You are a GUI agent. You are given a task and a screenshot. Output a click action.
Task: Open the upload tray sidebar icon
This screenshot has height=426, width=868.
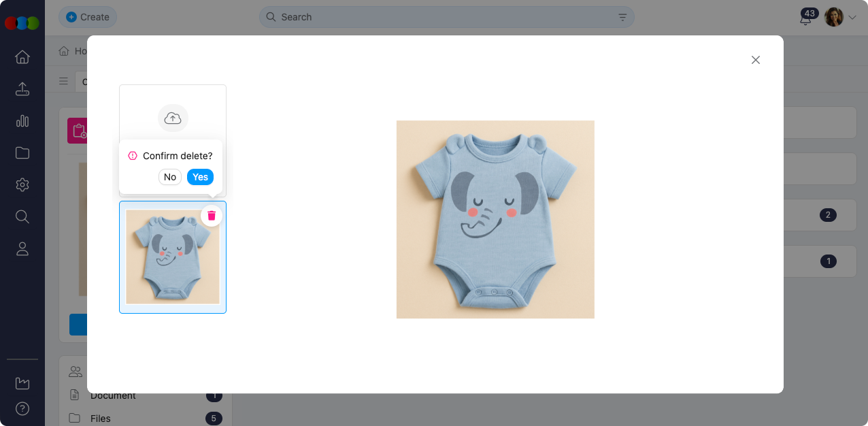click(22, 89)
